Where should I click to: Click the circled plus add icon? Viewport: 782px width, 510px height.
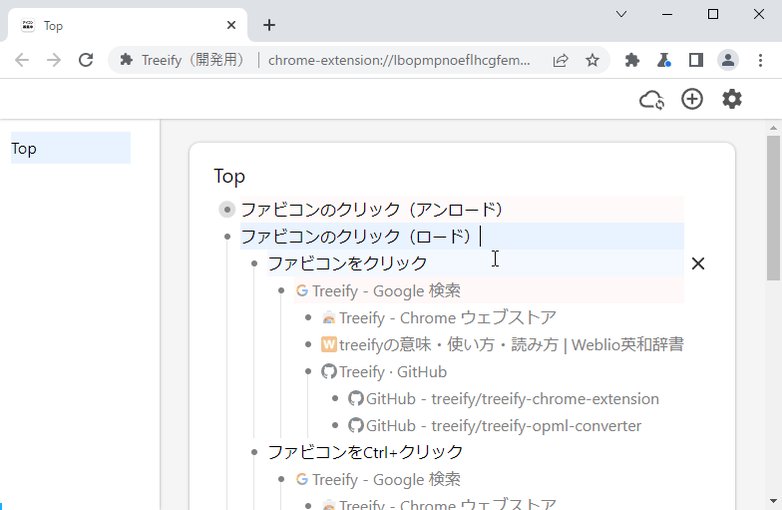692,99
